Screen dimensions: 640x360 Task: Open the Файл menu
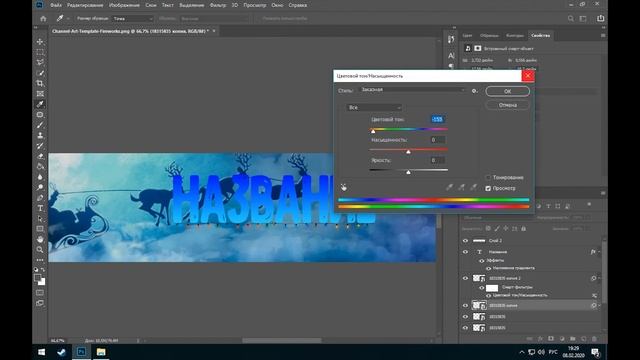pyautogui.click(x=56, y=5)
